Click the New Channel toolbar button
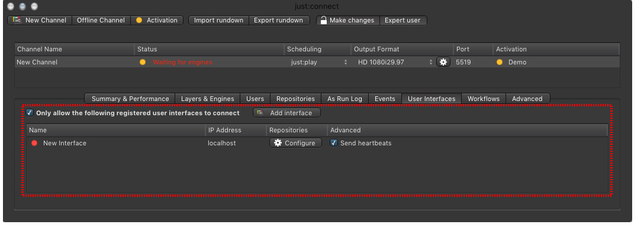Image resolution: width=644 pixels, height=234 pixels. coord(40,20)
